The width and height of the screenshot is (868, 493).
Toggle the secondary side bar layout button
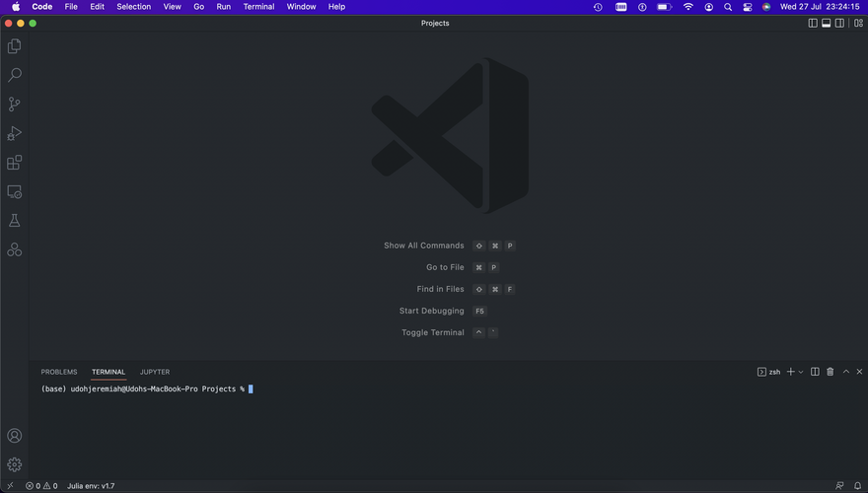[x=839, y=23]
